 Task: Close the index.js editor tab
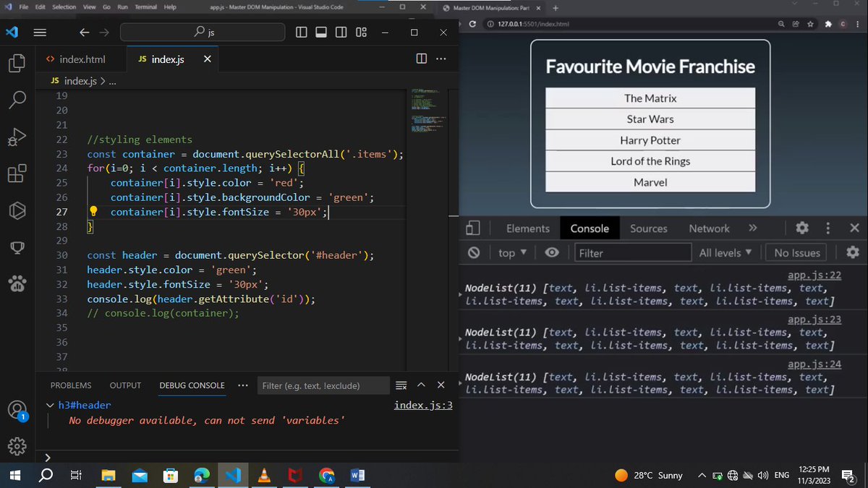(208, 59)
